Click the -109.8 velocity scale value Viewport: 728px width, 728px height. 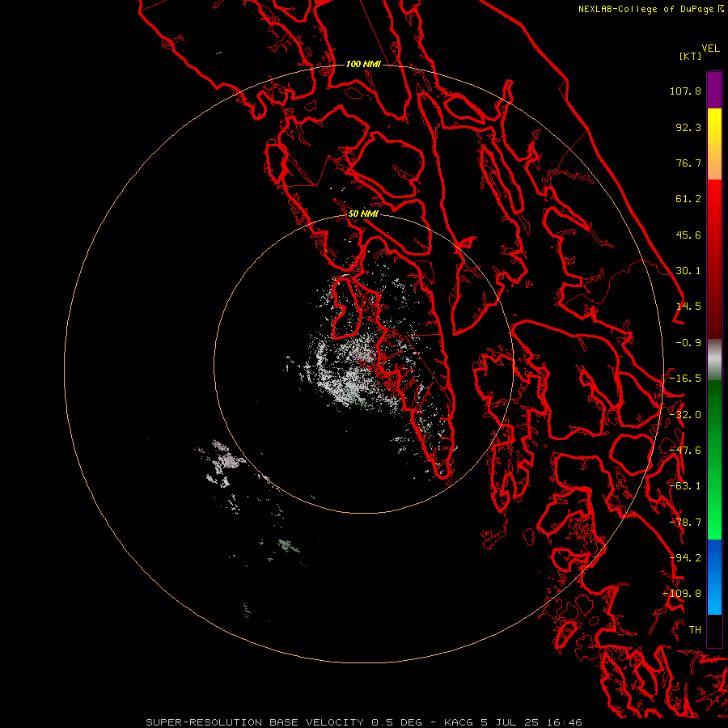(683, 594)
